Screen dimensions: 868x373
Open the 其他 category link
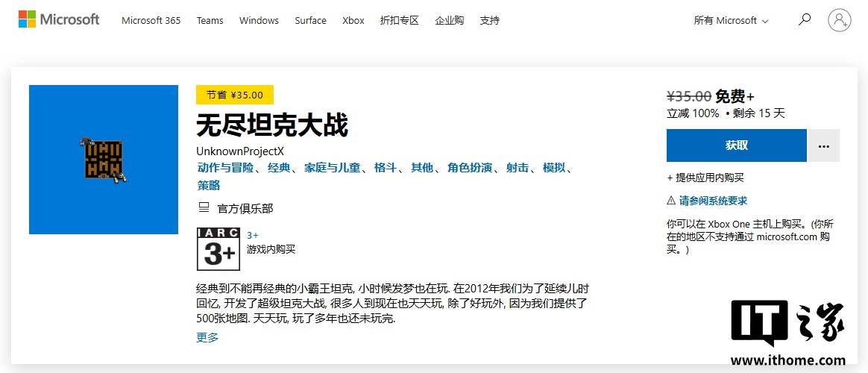tap(422, 168)
